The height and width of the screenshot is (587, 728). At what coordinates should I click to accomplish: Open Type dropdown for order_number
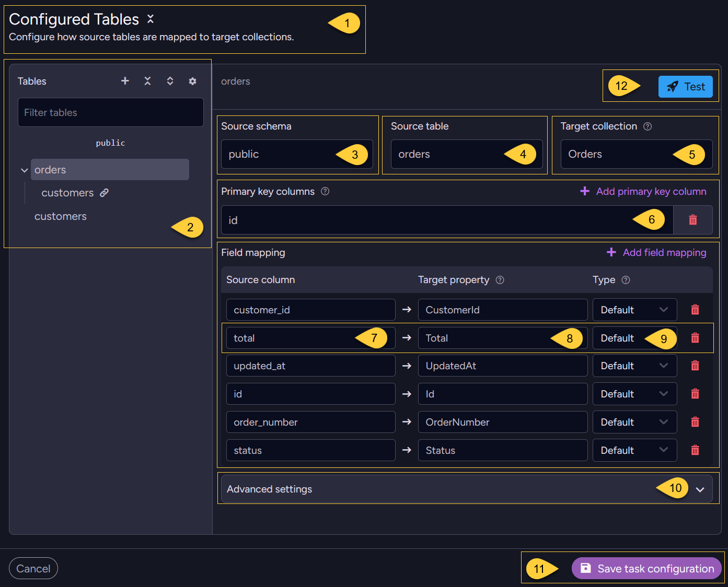pyautogui.click(x=634, y=422)
